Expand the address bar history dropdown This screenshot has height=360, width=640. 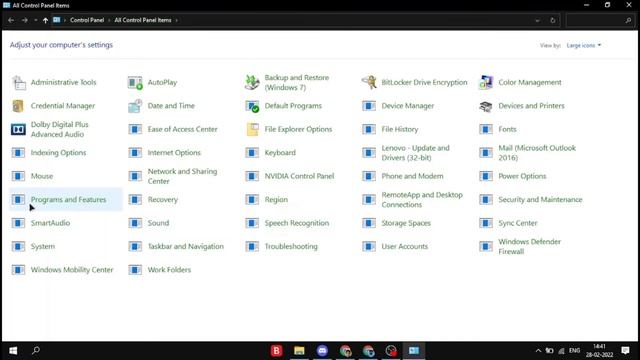pos(538,20)
